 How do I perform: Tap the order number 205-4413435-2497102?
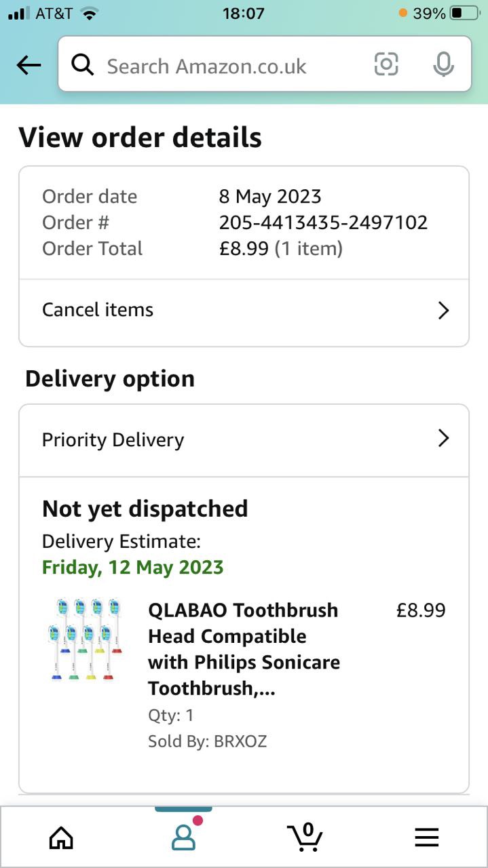click(323, 222)
